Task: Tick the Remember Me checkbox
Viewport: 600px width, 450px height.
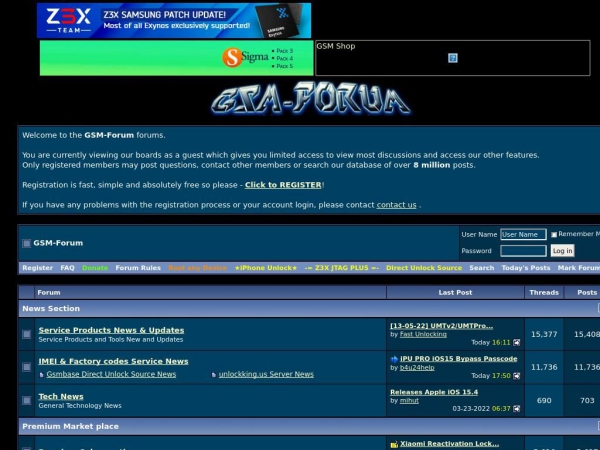Action: 554,235
